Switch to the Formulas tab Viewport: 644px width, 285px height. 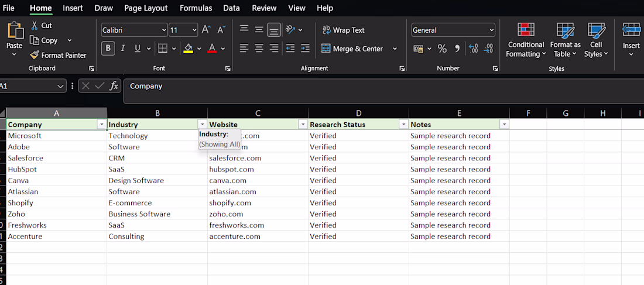[x=196, y=8]
